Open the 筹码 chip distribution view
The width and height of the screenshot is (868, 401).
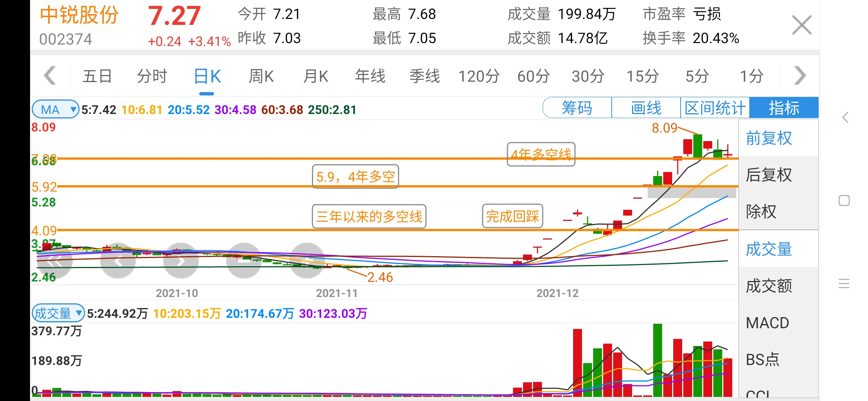coord(577,108)
